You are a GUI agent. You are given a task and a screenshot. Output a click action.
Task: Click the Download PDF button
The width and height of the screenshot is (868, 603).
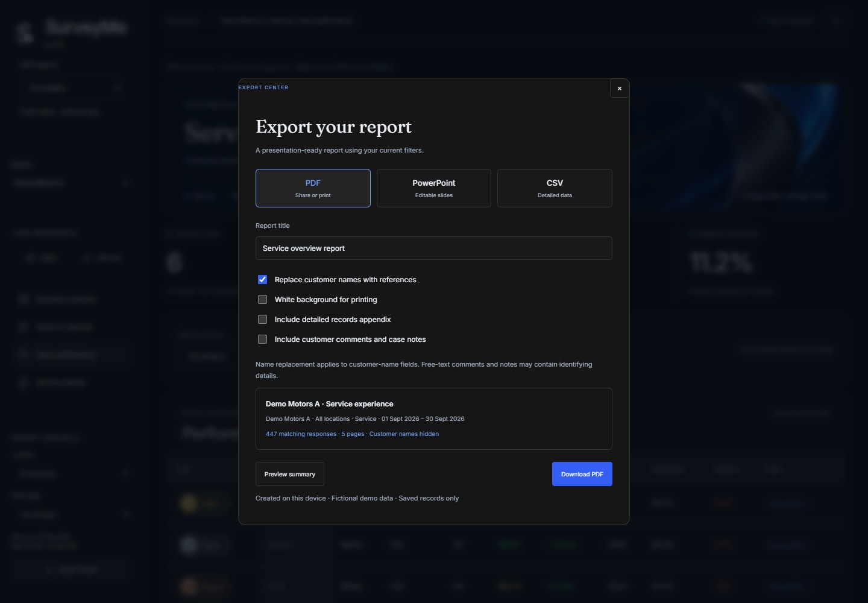pos(582,474)
